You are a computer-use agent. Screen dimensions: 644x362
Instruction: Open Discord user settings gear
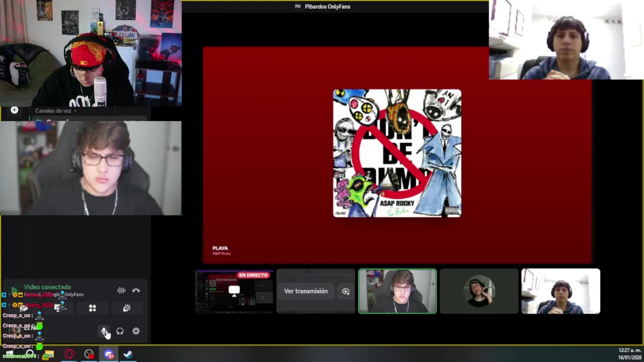(136, 331)
